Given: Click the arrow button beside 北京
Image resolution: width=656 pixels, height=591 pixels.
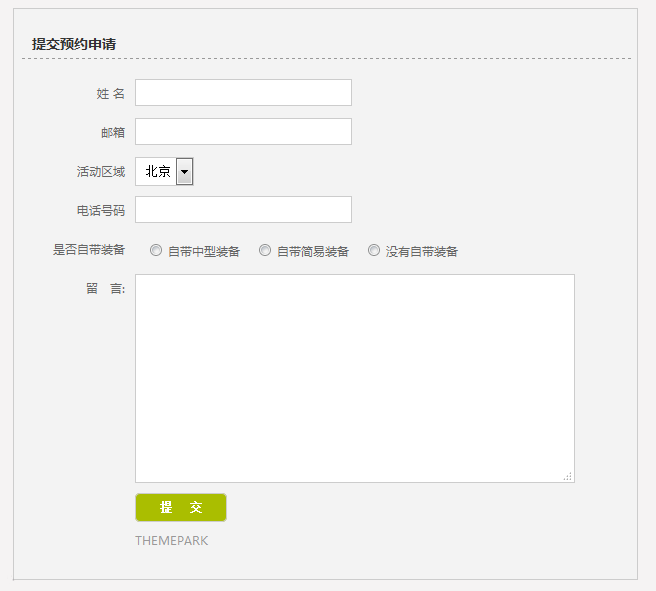Looking at the screenshot, I should (x=185, y=171).
